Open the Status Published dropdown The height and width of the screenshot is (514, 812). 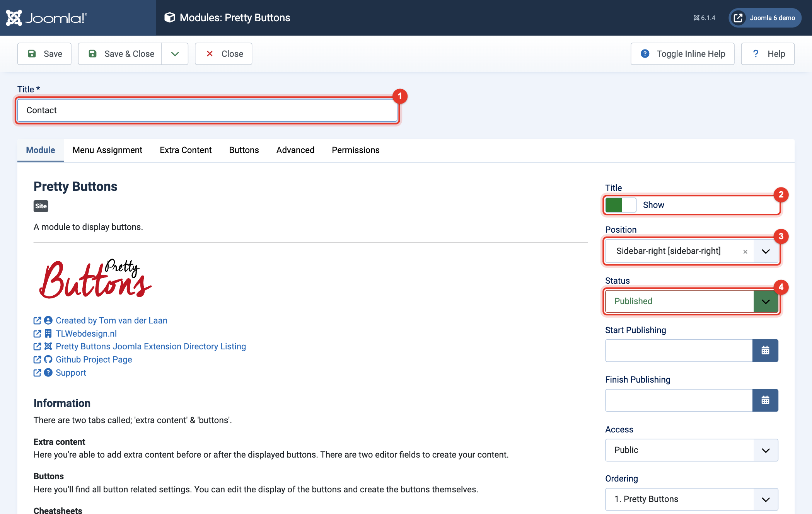[692, 301]
